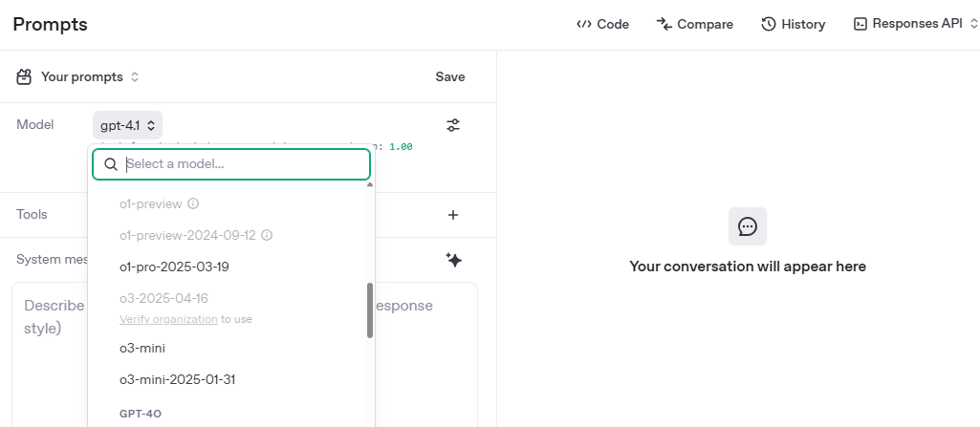Click info icon next to o1-preview

pyautogui.click(x=193, y=203)
